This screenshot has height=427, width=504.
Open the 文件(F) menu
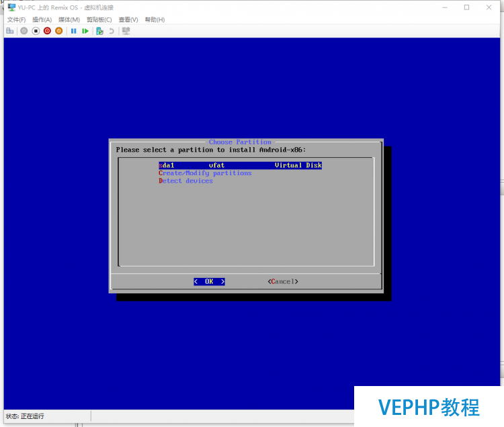click(x=16, y=19)
